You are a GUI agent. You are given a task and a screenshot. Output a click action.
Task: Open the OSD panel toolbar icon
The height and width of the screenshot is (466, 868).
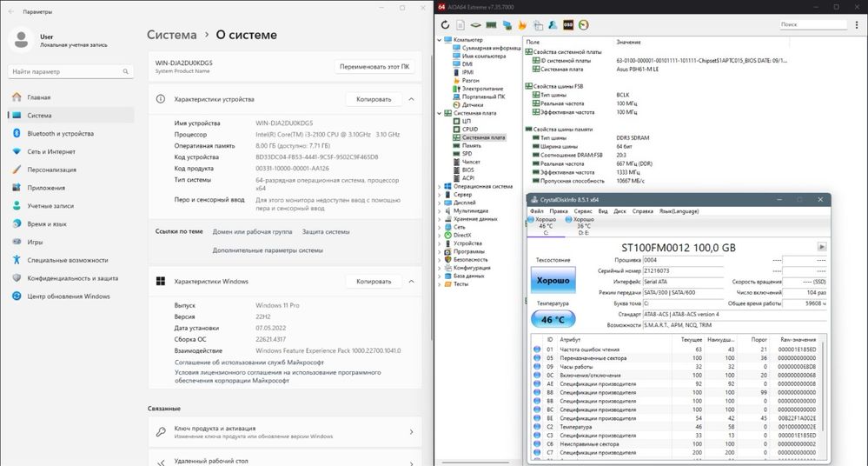568,25
